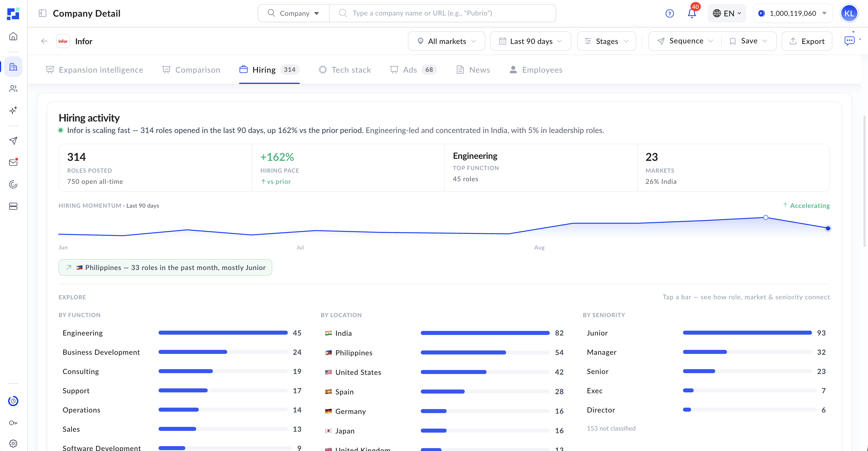Open the chat message icon
The height and width of the screenshot is (451, 868).
[x=849, y=41]
